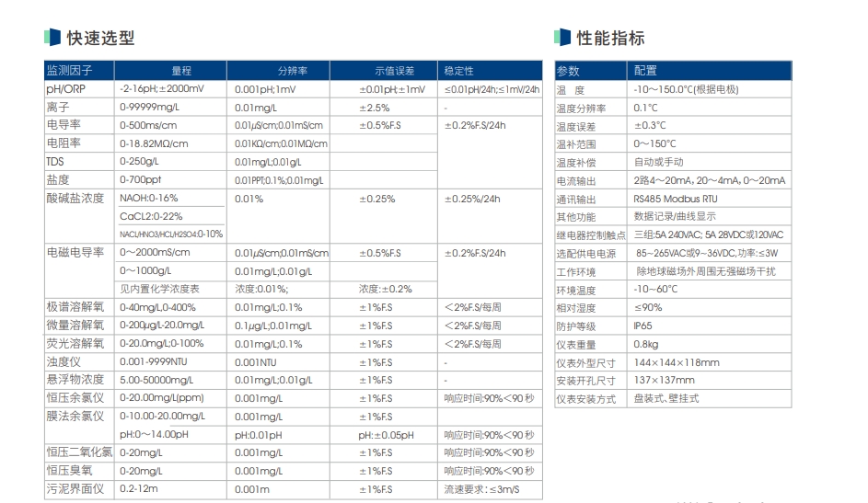868x503 pixels.
Task: Click the 0-18.82MΩ/cm range cell
Action: [x=154, y=143]
